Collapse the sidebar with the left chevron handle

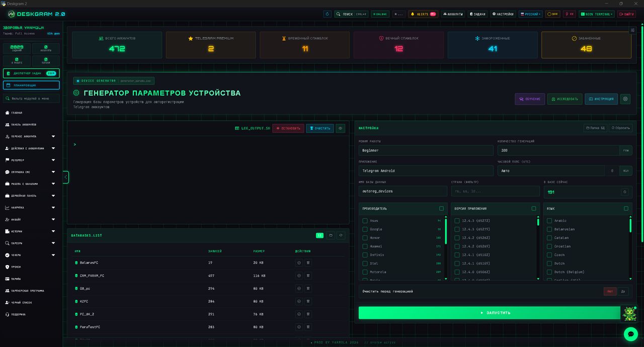(65, 177)
